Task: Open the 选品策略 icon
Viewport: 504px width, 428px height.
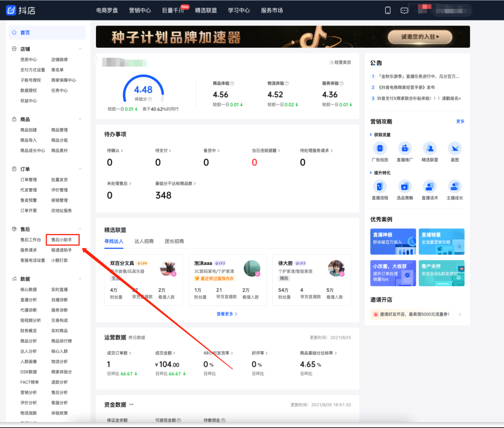Action: tap(405, 187)
